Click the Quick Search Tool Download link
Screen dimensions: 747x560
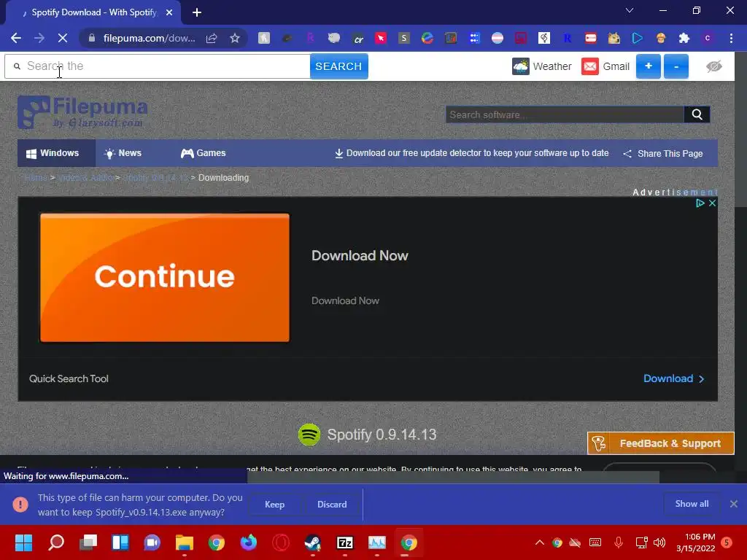[x=673, y=378]
